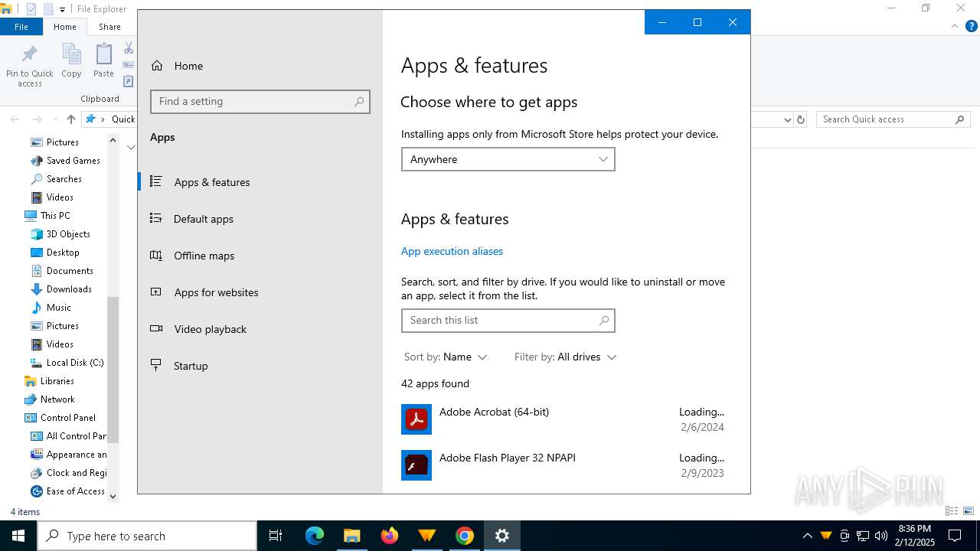Open Offline maps settings page
The height and width of the screenshot is (551, 980).
point(260,256)
